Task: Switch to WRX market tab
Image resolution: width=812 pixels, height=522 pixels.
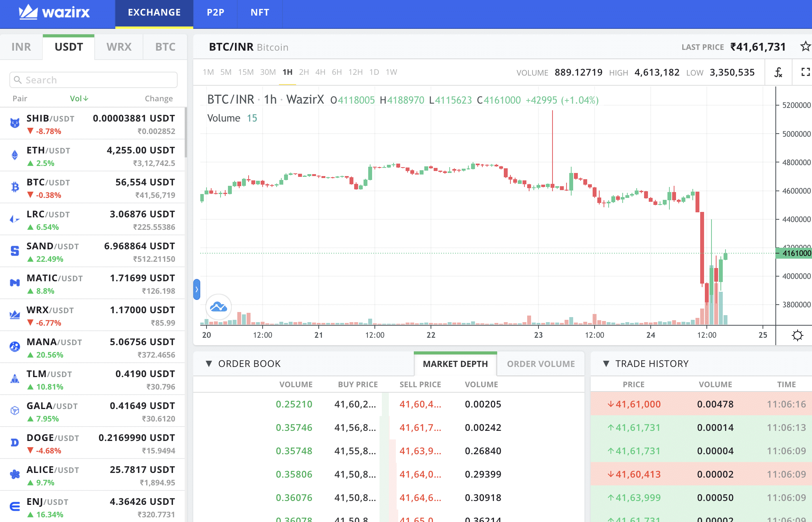Action: point(119,47)
